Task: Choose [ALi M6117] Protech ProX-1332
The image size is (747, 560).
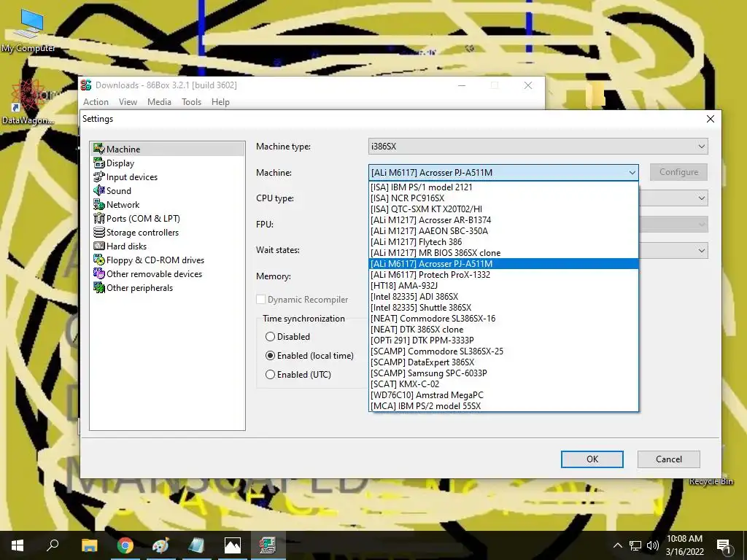Action: tap(503, 275)
